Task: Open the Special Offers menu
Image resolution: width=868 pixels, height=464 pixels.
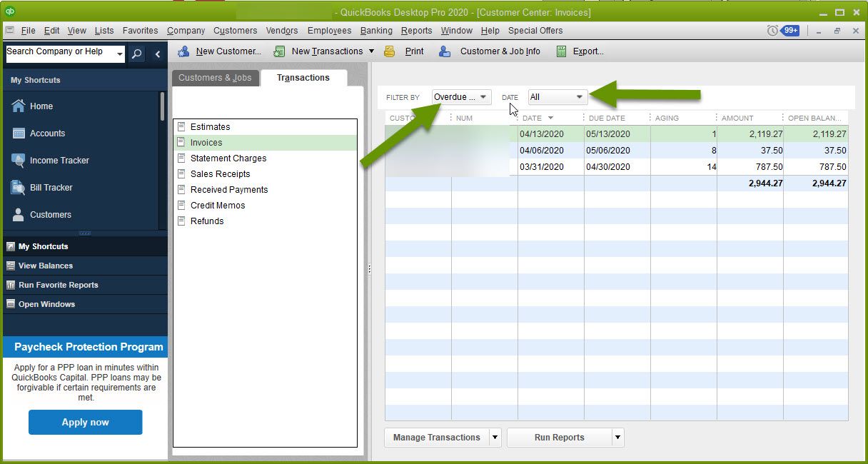Action: point(535,31)
